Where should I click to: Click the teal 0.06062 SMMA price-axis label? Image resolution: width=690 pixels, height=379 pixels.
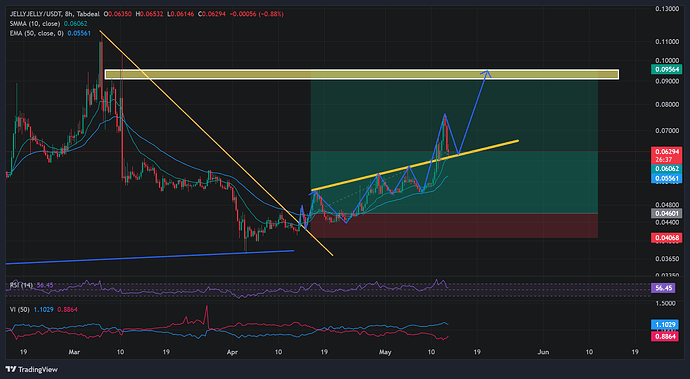(666, 169)
